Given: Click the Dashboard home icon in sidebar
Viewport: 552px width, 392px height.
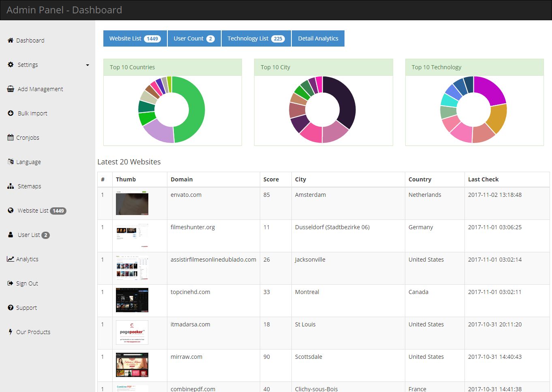Looking at the screenshot, I should pos(11,40).
